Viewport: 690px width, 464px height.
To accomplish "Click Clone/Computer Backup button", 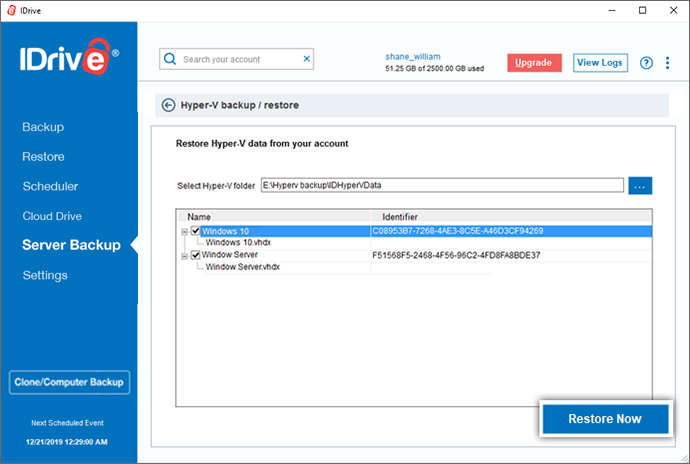I will [69, 382].
